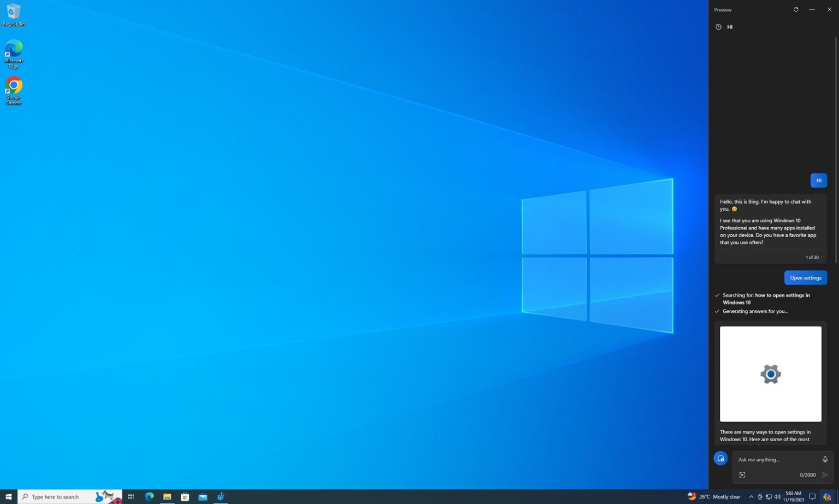839x504 pixels.
Task: Open the Mail app from the taskbar
Action: click(203, 496)
